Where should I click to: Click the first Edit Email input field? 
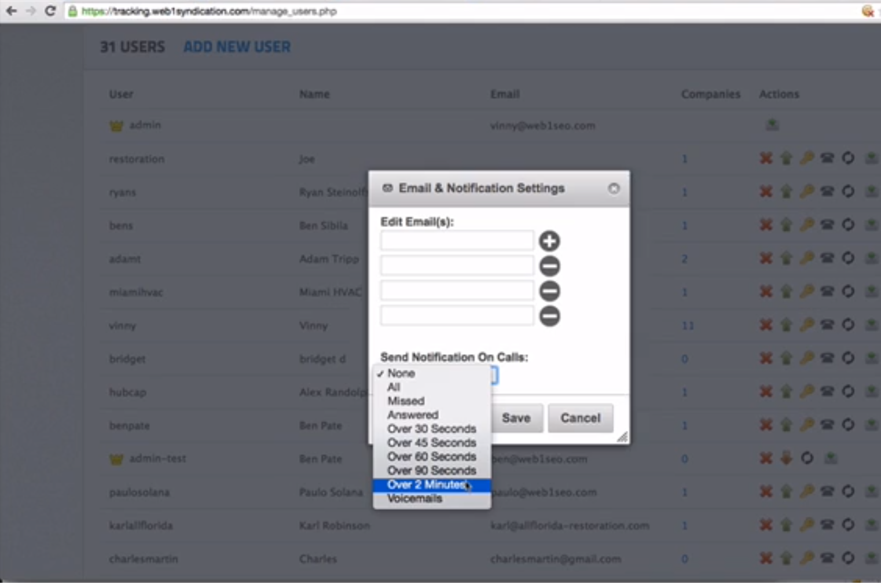click(456, 240)
